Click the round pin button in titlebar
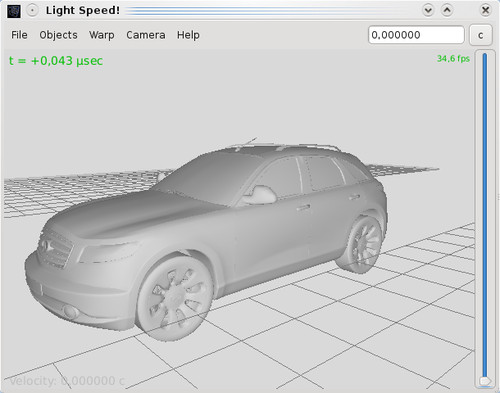This screenshot has width=500, height=393. click(32, 11)
